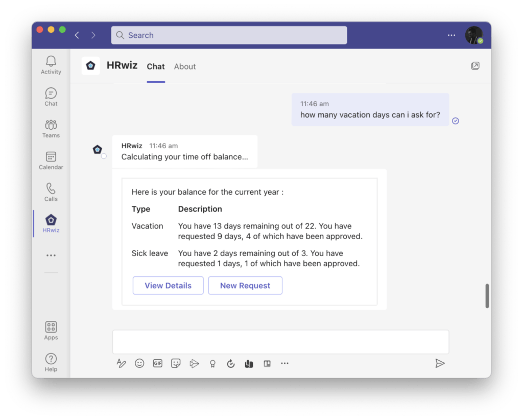Open the emoji picker
Viewport: 523px width, 420px height.
pos(139,363)
